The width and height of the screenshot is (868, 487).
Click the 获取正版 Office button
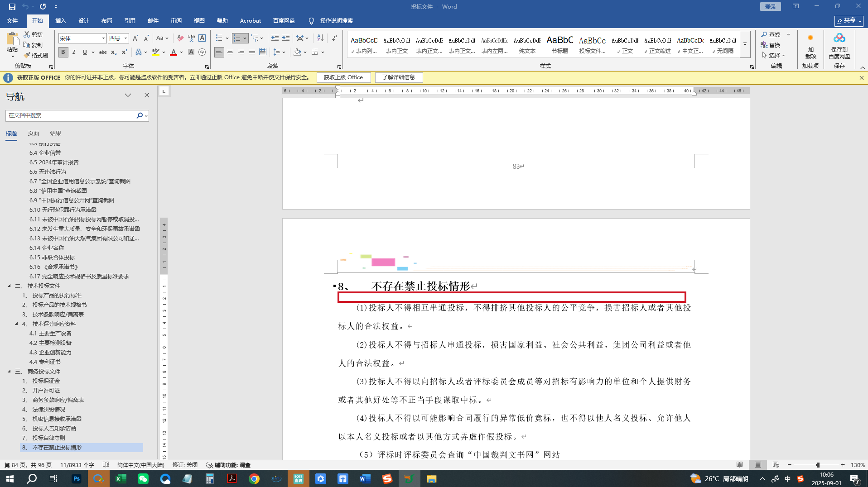click(x=343, y=77)
